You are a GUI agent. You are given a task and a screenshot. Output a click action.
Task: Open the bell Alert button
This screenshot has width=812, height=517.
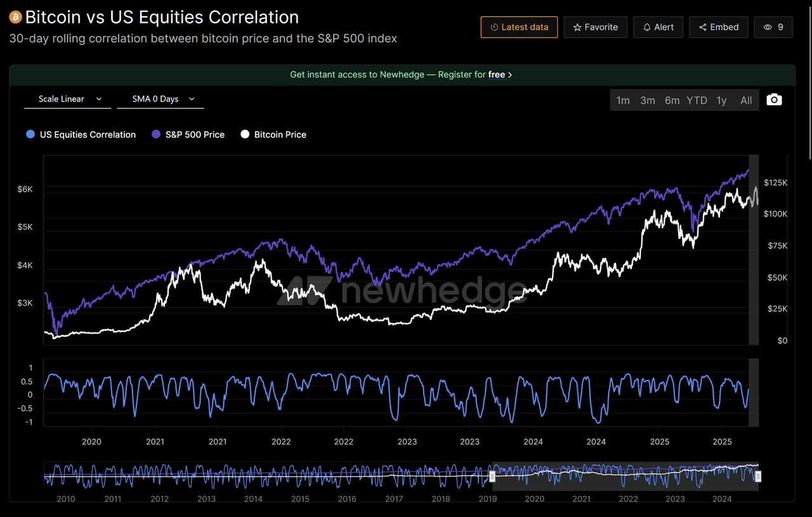pyautogui.click(x=658, y=27)
